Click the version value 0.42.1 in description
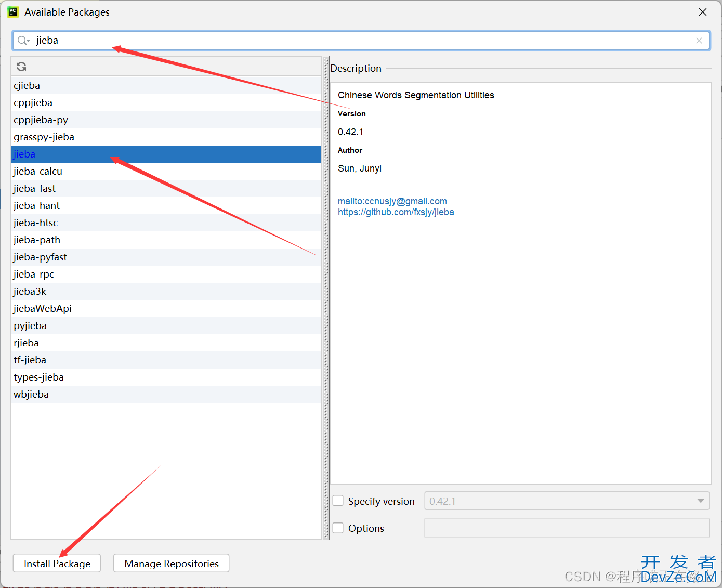The width and height of the screenshot is (722, 588). [350, 132]
